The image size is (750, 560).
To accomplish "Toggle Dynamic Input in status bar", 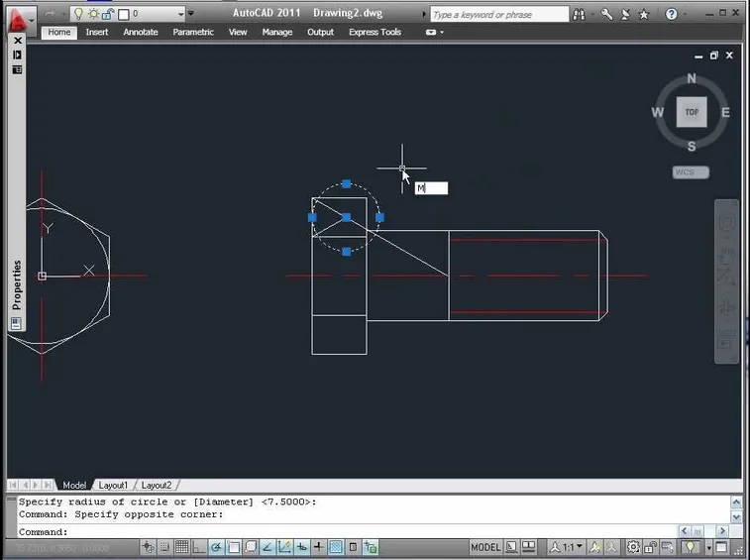I will pyautogui.click(x=302, y=546).
